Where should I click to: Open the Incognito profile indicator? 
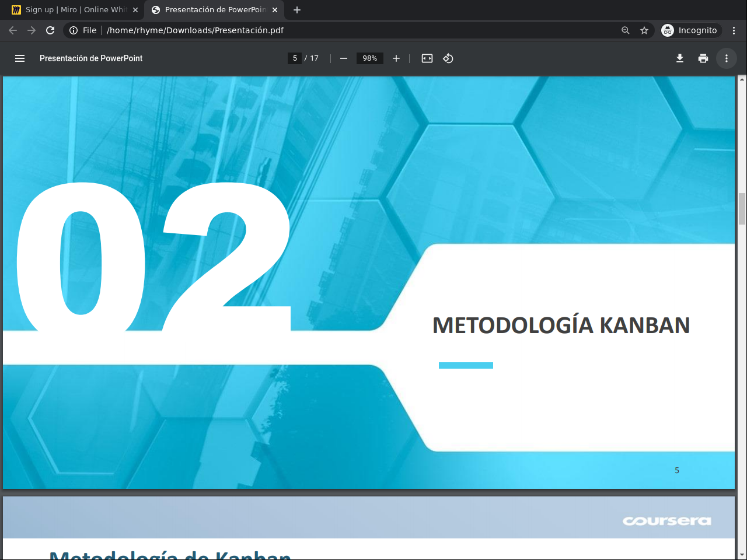pyautogui.click(x=690, y=30)
